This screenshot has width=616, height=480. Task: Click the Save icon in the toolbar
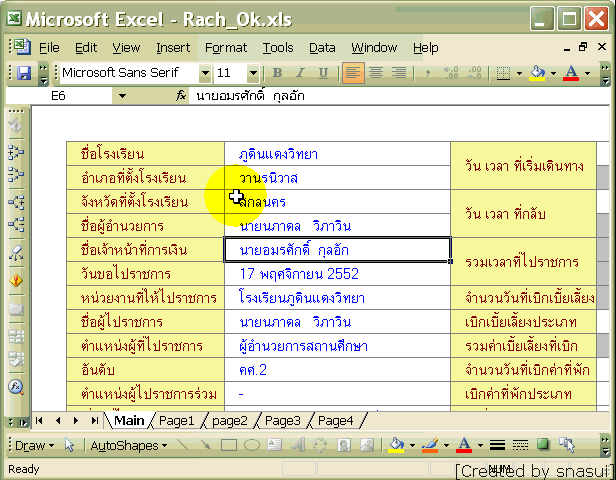(x=23, y=73)
